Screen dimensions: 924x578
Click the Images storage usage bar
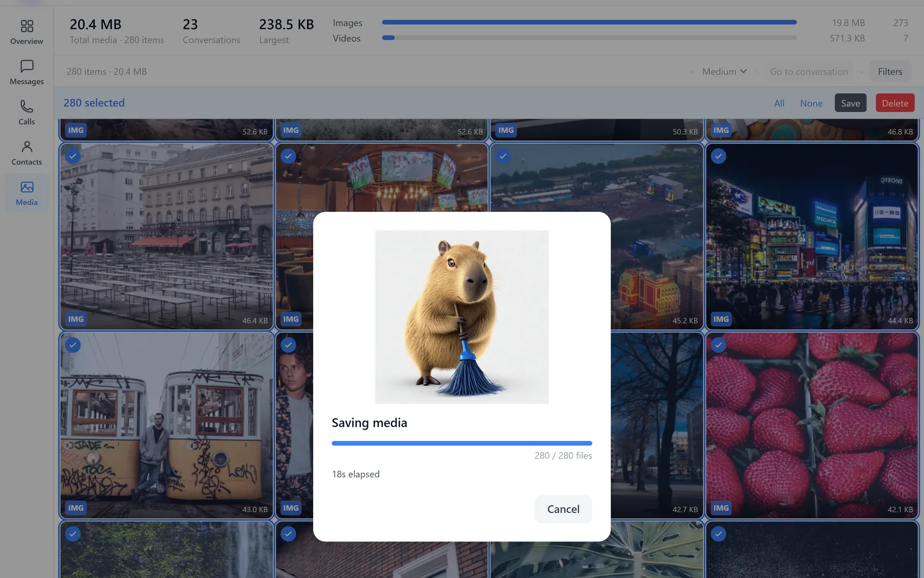pyautogui.click(x=589, y=22)
